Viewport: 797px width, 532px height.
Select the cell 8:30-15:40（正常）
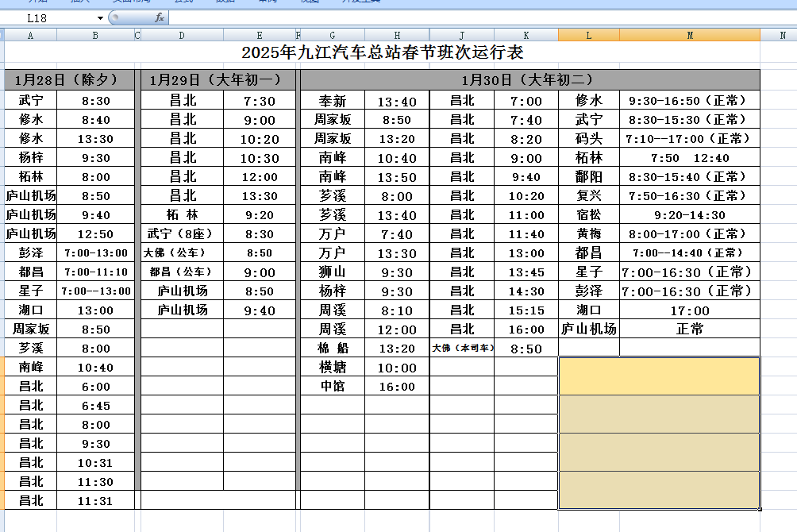[x=690, y=176]
